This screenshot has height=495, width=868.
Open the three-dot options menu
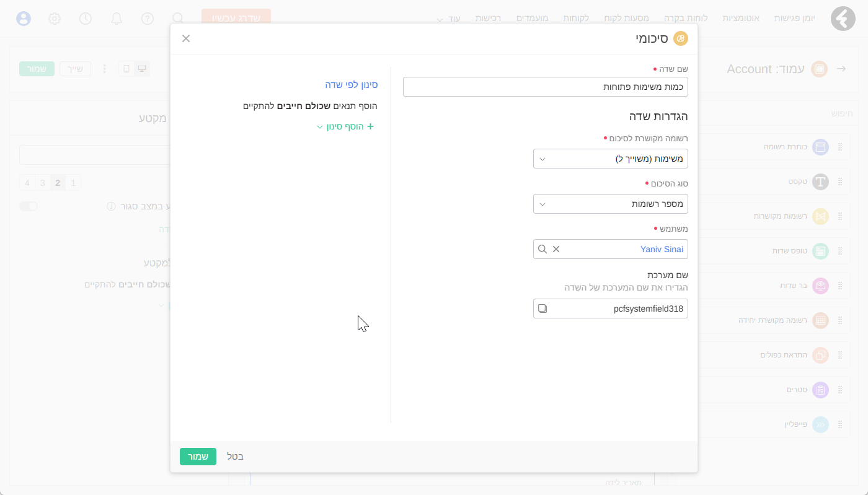point(104,69)
